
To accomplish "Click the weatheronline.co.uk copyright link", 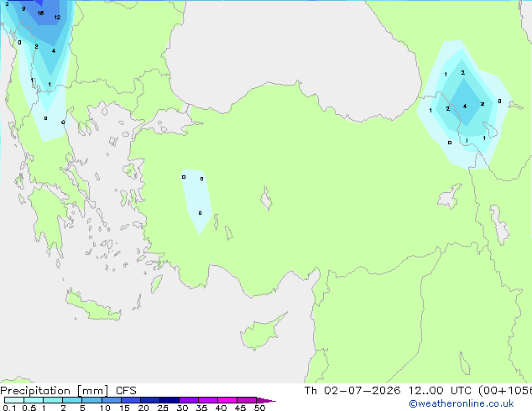I will click(x=462, y=403).
